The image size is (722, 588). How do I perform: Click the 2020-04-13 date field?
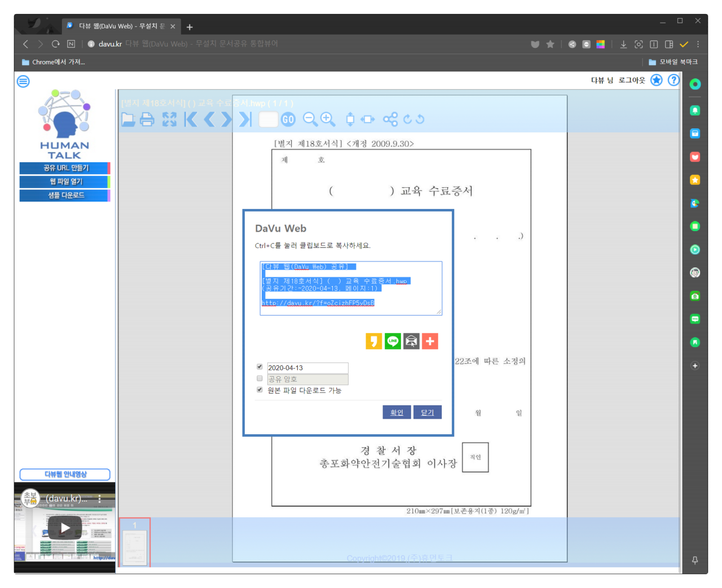[307, 368]
